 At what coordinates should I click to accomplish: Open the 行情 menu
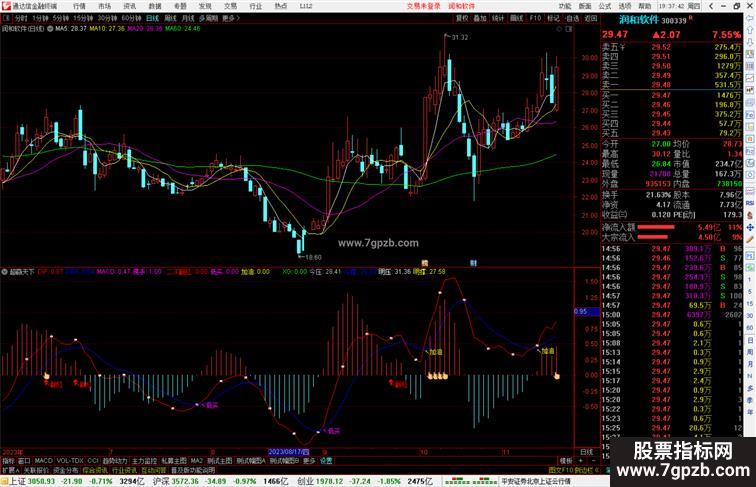click(80, 6)
